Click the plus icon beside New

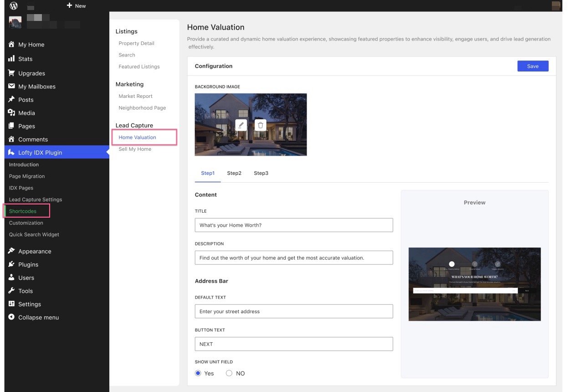point(69,5)
